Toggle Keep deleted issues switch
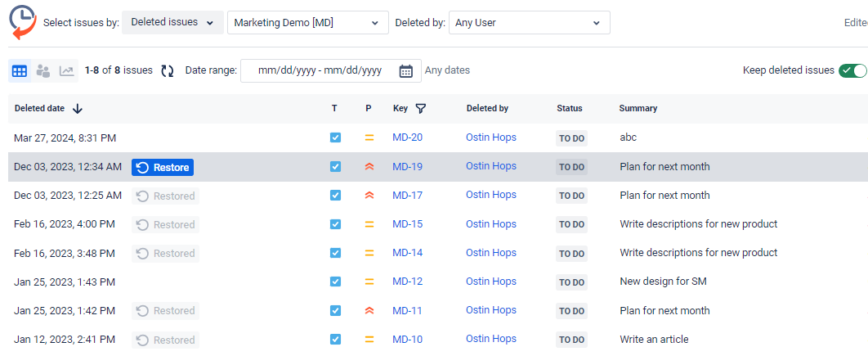The image size is (868, 356). [852, 70]
